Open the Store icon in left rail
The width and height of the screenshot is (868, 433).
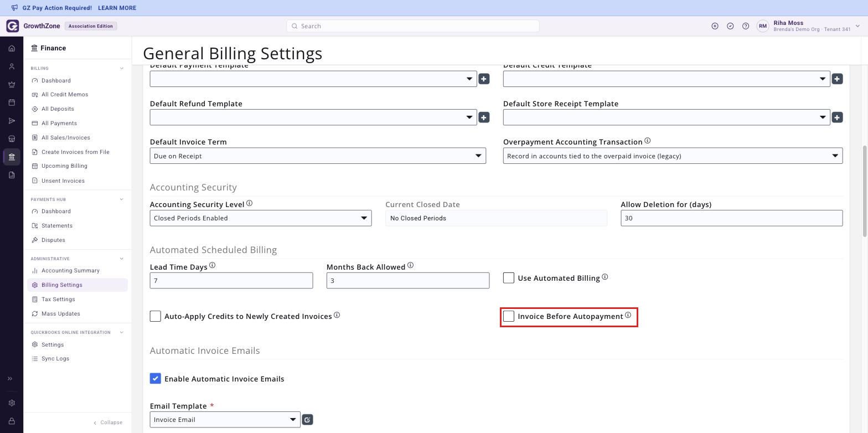coord(12,139)
